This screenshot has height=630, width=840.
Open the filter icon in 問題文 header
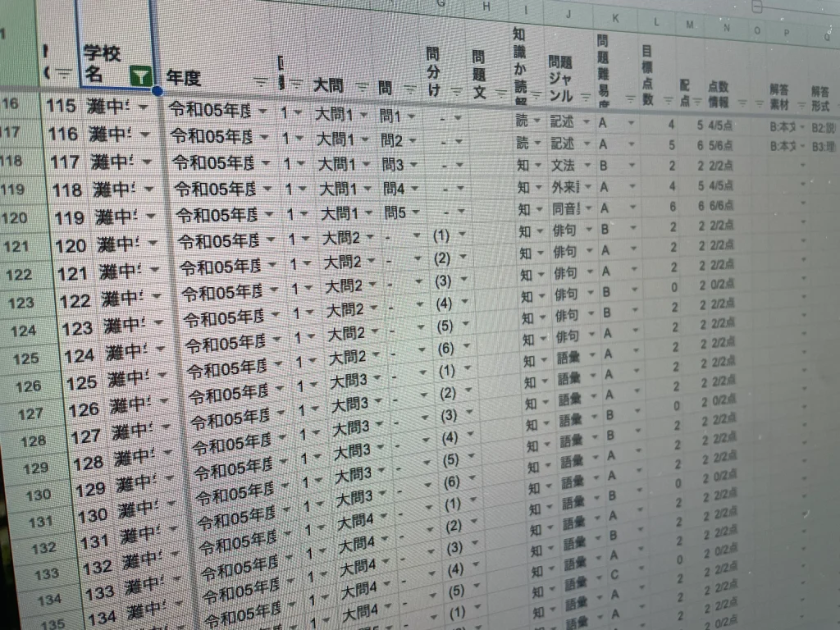502,94
